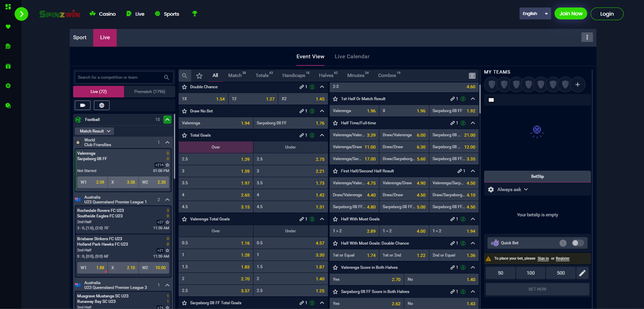This screenshot has height=309, width=644.
Task: Click Join Now button
Action: (571, 14)
